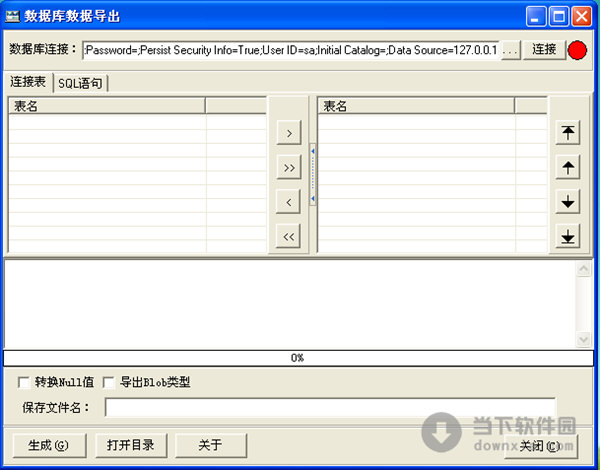Move table to bottom of list
600x470 pixels.
(x=568, y=236)
